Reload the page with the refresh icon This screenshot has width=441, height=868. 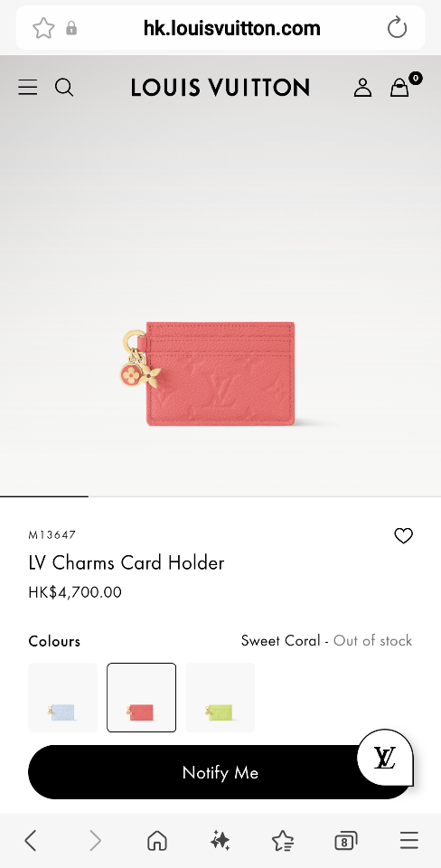click(397, 28)
